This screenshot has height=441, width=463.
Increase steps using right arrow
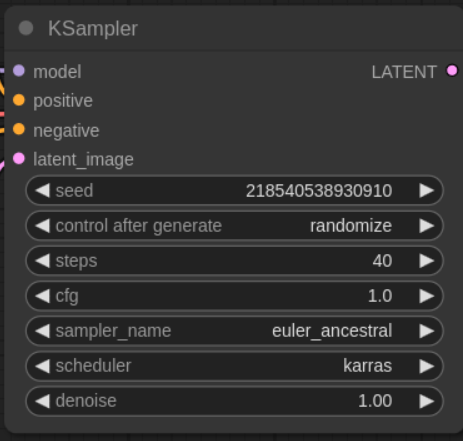(x=427, y=261)
